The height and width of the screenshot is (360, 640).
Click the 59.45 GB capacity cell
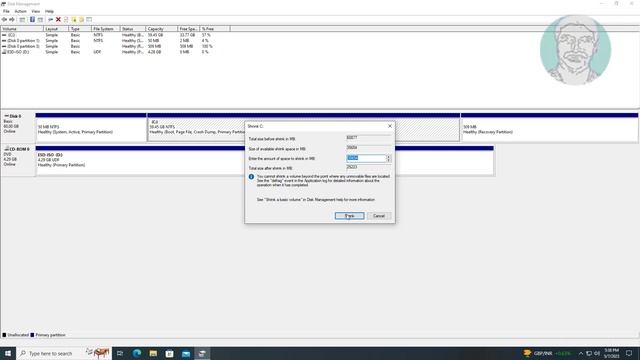point(155,35)
